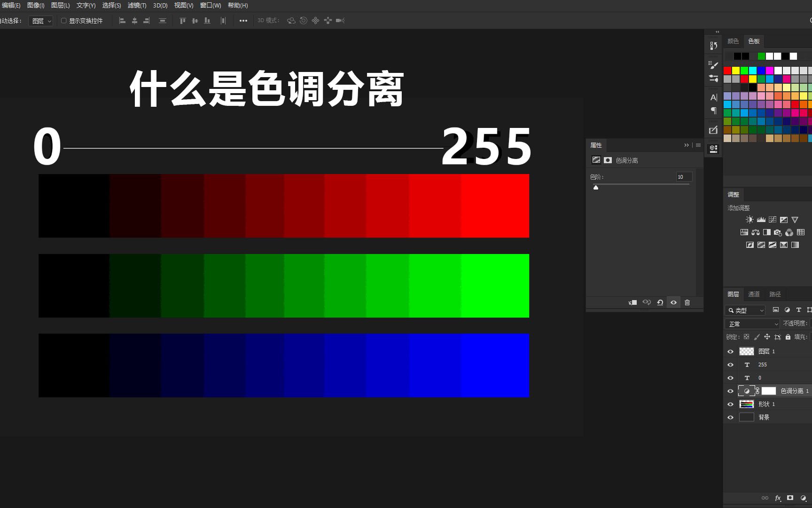Image resolution: width=812 pixels, height=508 pixels.
Task: Pick the yellow swatch in 色板
Action: 736,71
